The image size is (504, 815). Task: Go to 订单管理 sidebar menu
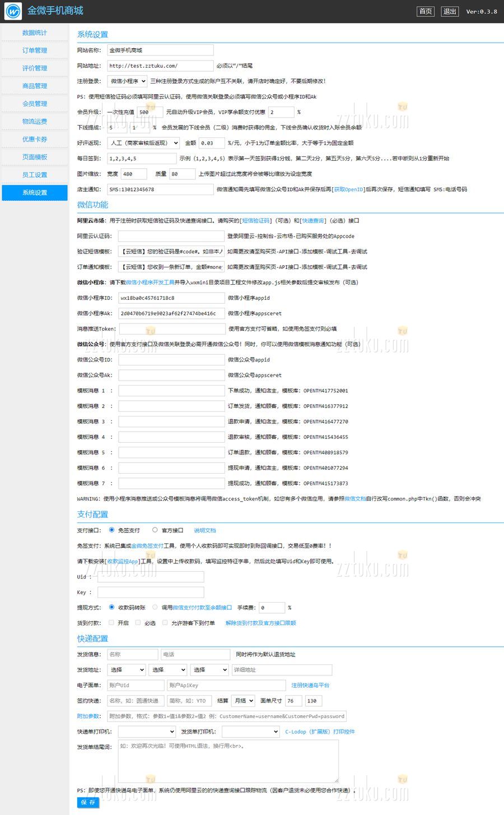tap(35, 50)
